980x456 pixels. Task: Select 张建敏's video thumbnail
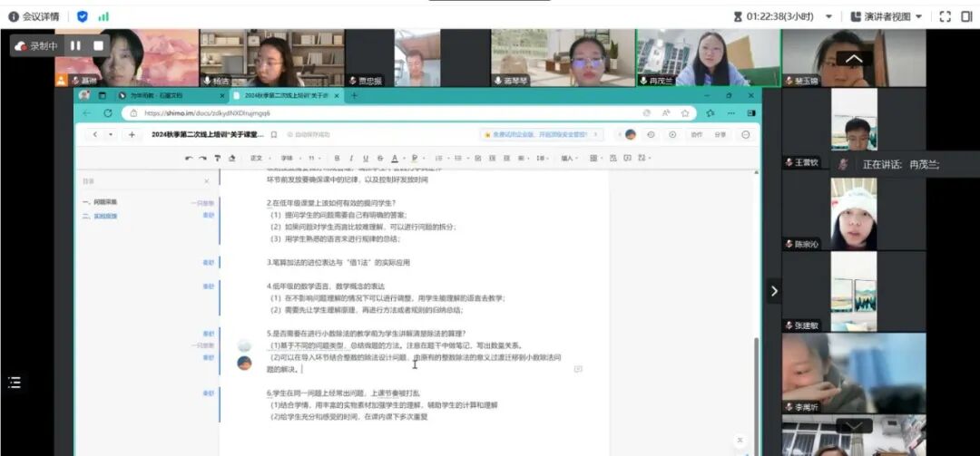(854, 291)
